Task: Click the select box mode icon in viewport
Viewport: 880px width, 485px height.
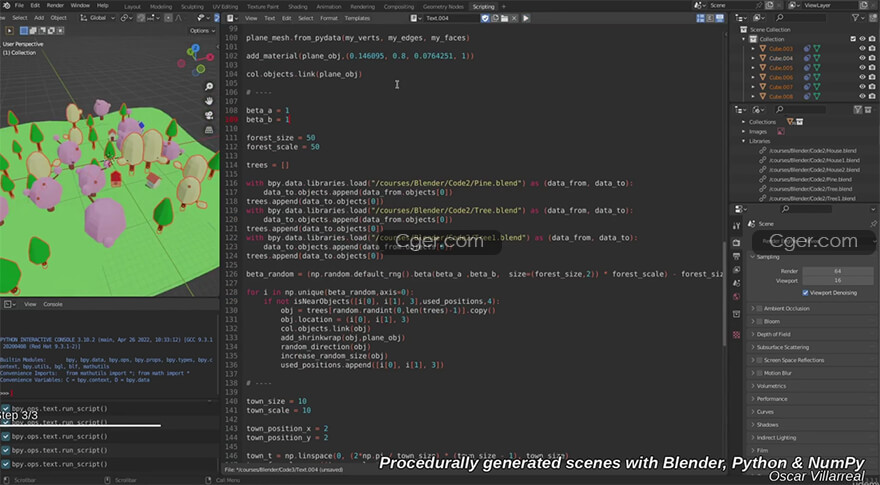Action: point(24,30)
